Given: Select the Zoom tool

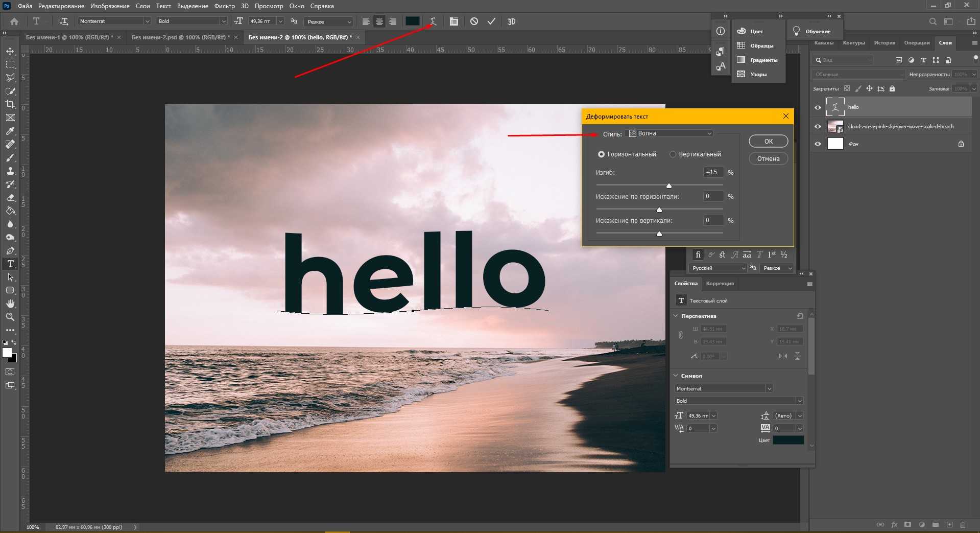Looking at the screenshot, I should (10, 317).
